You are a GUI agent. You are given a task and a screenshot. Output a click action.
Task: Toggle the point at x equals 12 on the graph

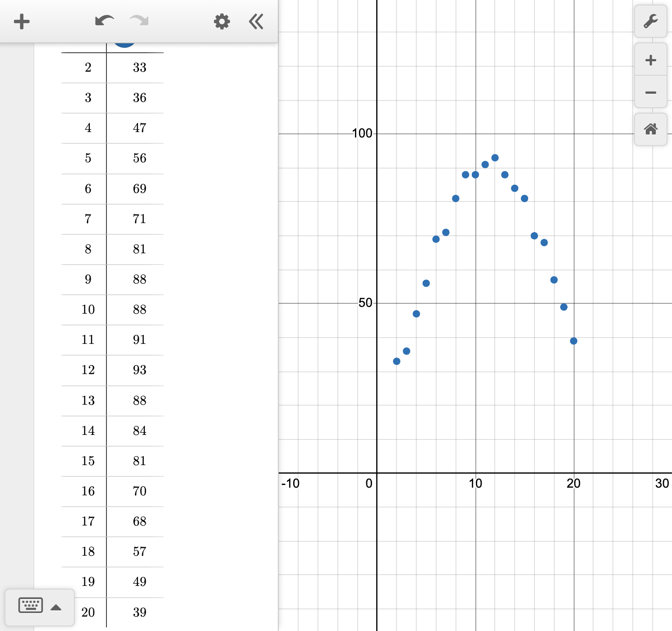[495, 157]
